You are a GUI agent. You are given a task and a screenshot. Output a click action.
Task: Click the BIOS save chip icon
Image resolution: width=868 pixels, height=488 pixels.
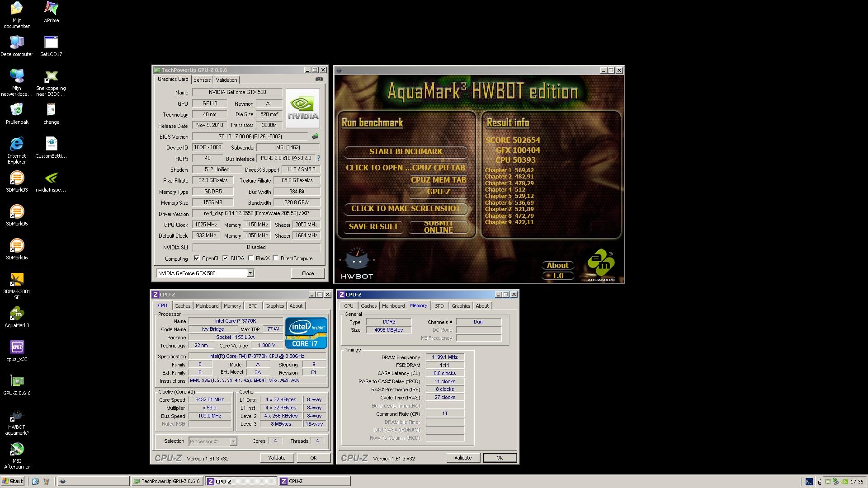pyautogui.click(x=315, y=136)
